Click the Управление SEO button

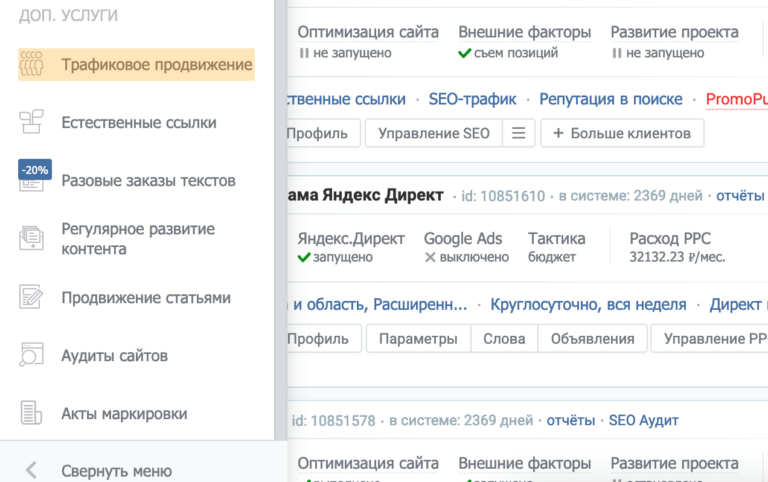tap(433, 133)
